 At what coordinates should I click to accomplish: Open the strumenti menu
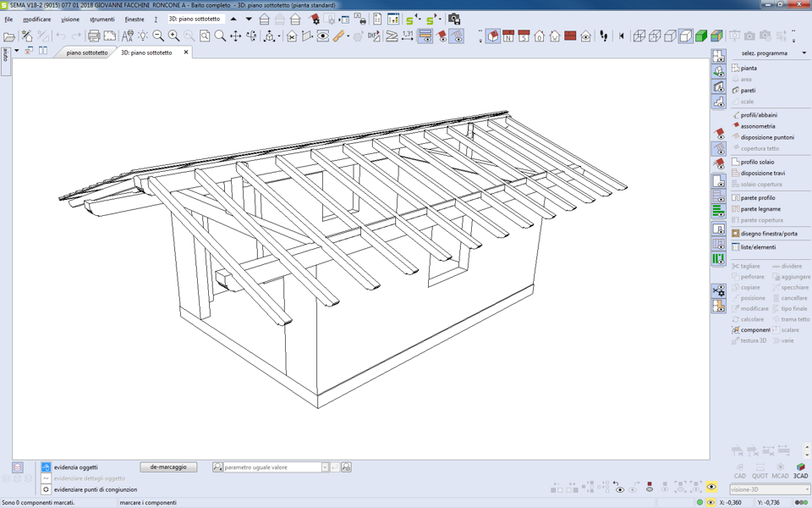101,19
